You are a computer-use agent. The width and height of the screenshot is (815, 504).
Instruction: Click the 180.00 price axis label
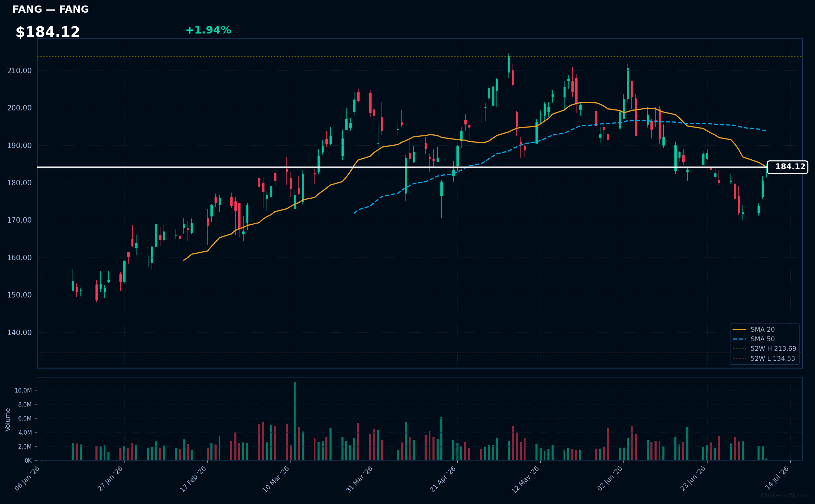20,183
